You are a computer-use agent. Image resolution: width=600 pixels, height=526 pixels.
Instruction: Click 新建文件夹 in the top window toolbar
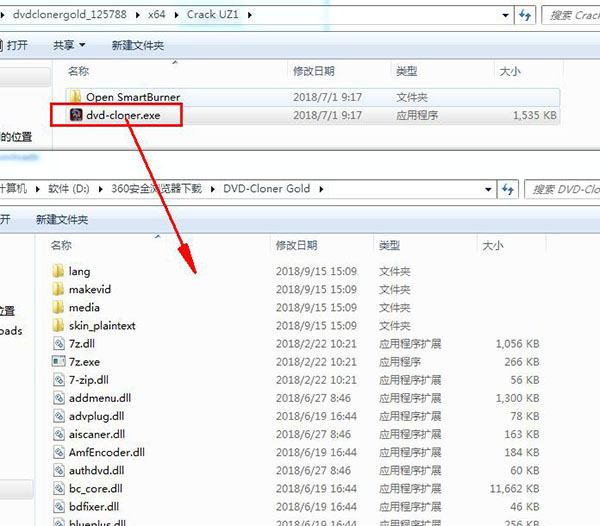[x=137, y=46]
